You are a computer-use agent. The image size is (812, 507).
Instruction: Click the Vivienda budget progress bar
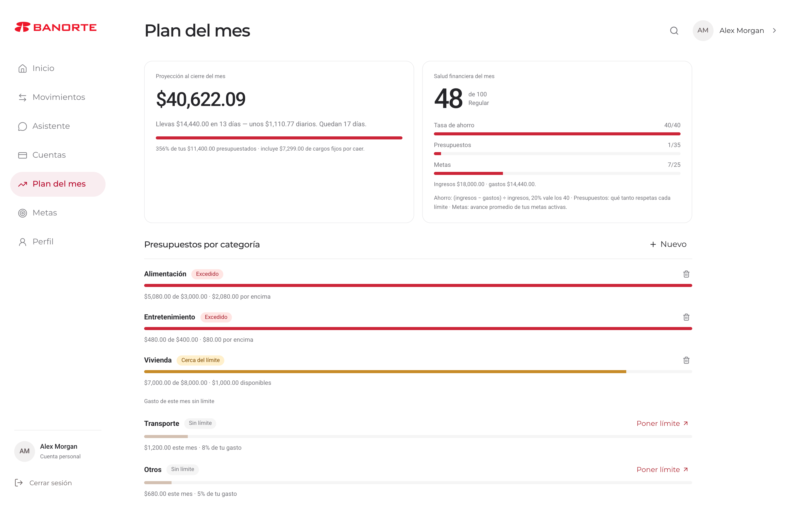point(418,372)
